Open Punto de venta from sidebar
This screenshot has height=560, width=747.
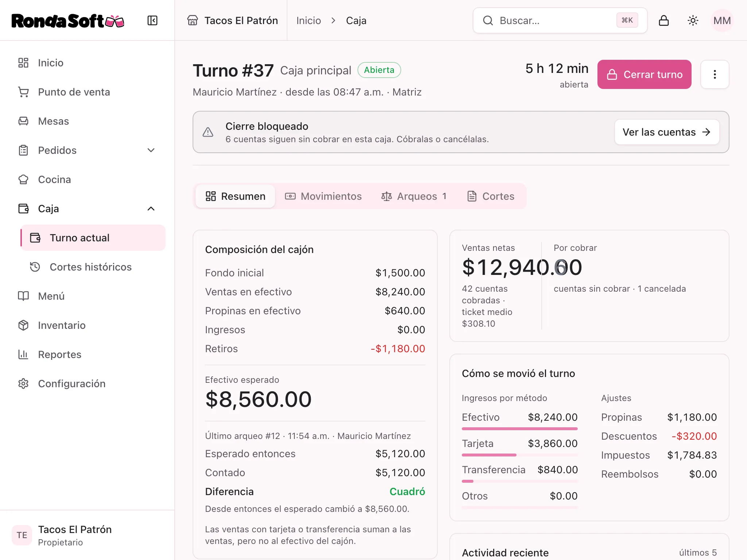88,92
